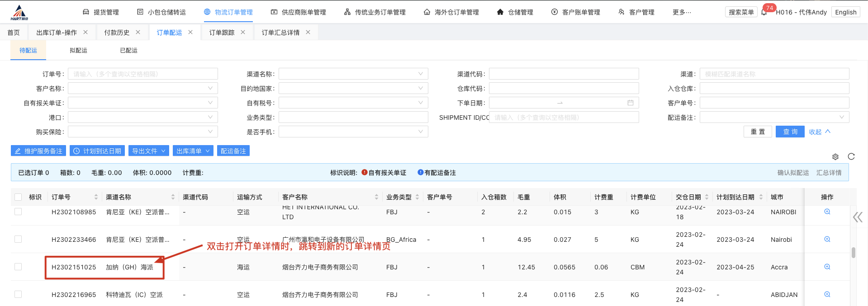
Task: Click the HART company logo
Action: [19, 13]
